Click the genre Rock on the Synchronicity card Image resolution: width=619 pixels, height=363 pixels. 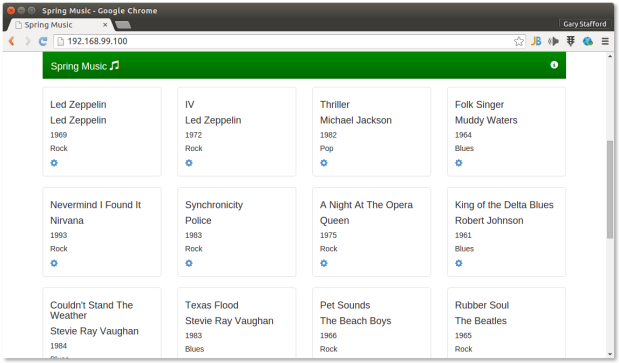click(193, 249)
